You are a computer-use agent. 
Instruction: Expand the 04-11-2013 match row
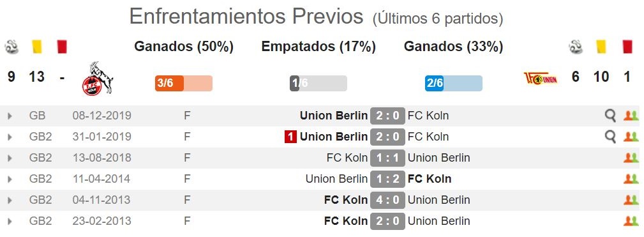coord(10,201)
